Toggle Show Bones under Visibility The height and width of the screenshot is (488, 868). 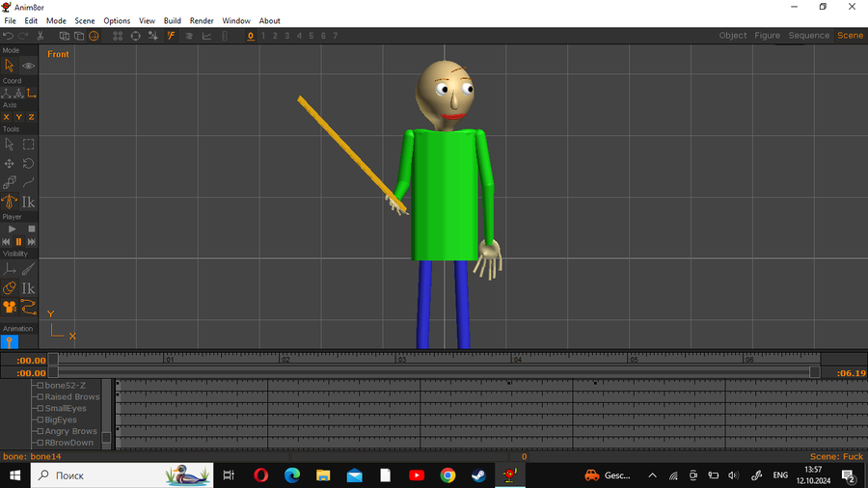[28, 269]
